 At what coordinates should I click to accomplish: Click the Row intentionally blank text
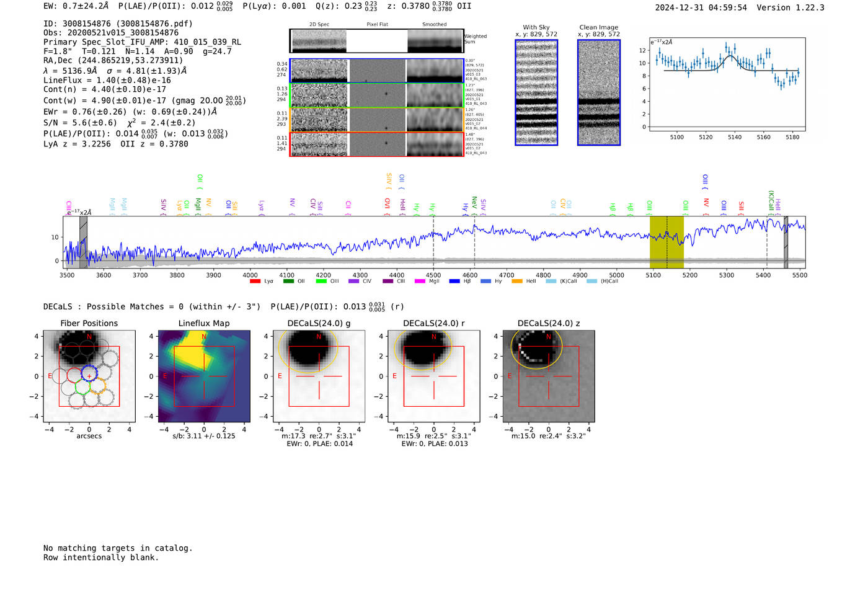click(x=101, y=558)
